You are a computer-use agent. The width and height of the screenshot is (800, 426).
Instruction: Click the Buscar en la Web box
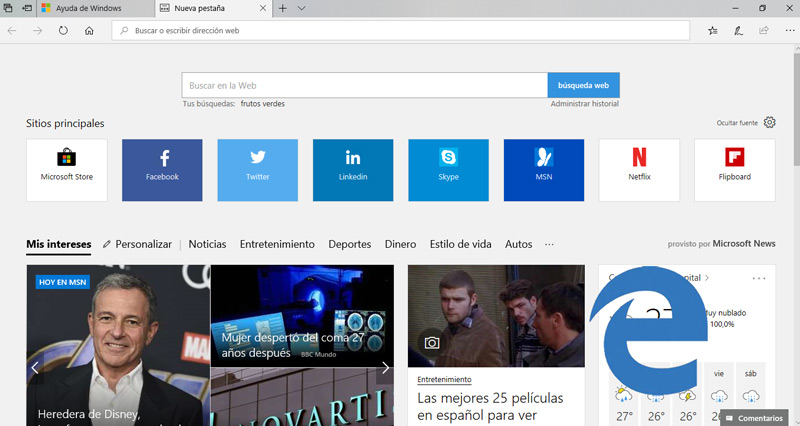365,85
